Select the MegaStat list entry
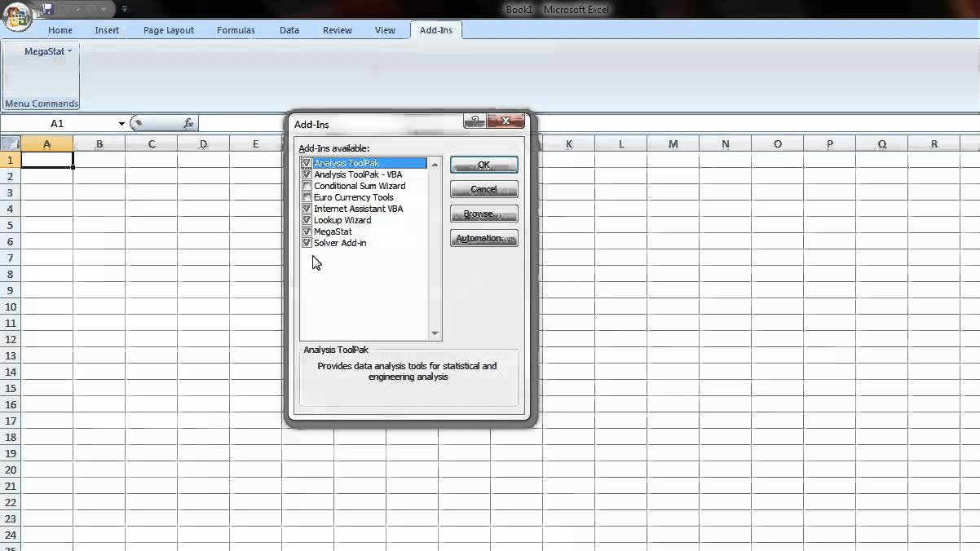The height and width of the screenshot is (551, 980). 333,231
